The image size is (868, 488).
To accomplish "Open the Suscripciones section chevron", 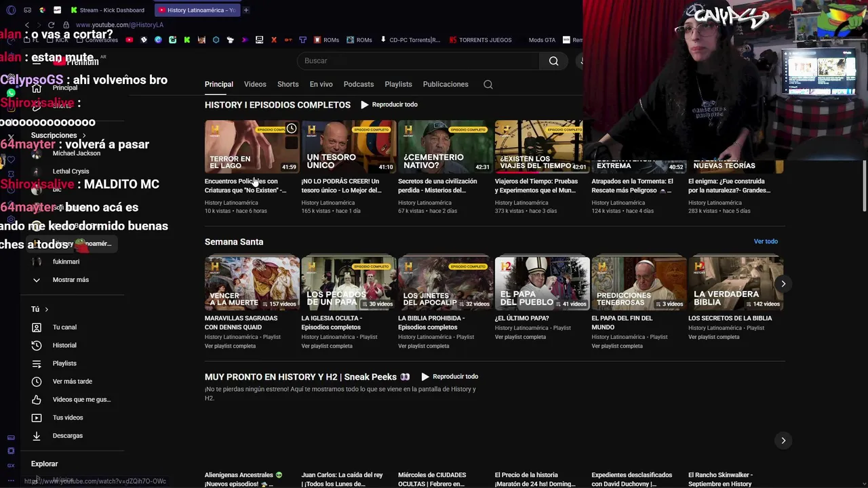I will 84,136.
